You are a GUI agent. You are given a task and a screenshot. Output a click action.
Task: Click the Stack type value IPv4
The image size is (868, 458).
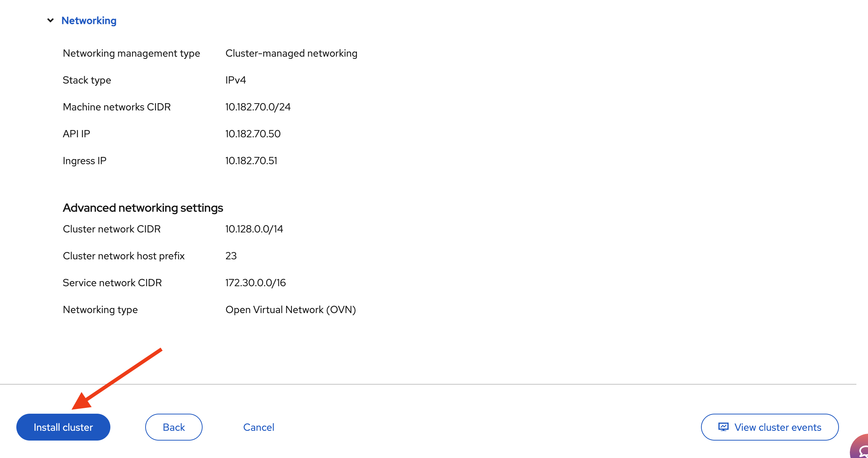point(235,80)
